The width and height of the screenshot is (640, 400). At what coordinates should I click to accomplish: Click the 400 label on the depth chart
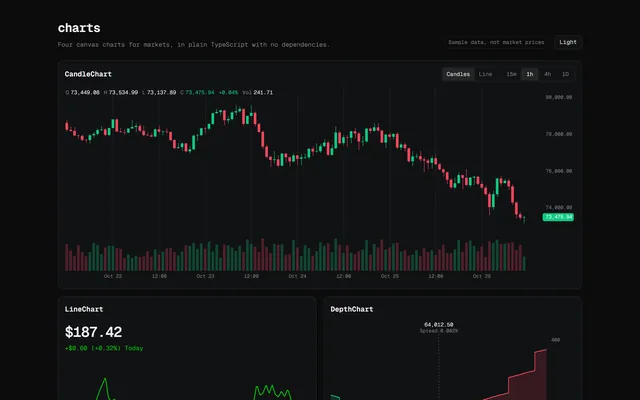pos(556,340)
